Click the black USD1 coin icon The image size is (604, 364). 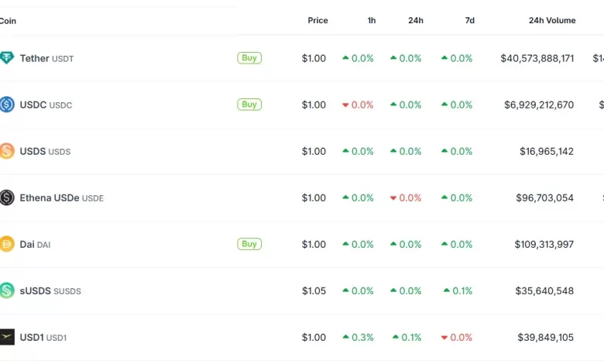[7, 337]
